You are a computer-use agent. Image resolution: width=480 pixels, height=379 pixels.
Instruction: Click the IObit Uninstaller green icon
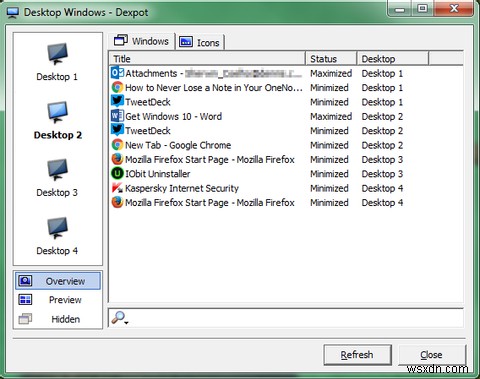(117, 173)
